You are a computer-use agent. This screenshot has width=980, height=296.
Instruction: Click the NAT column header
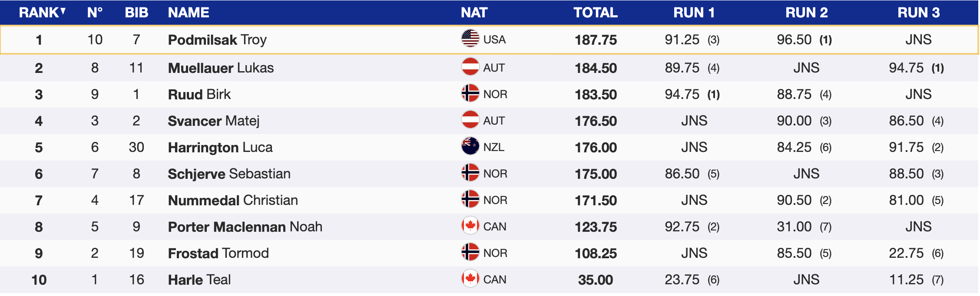click(474, 13)
